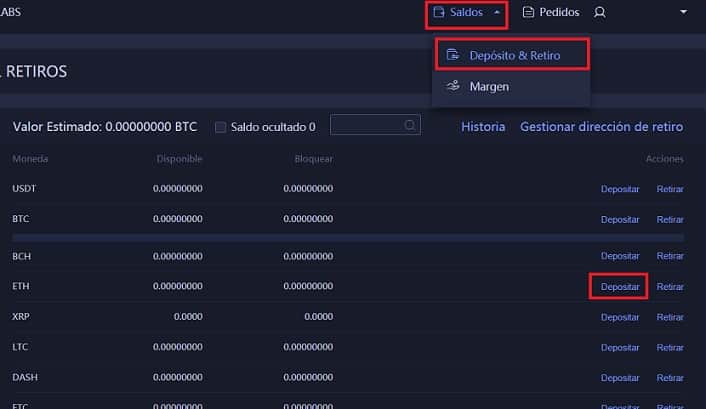This screenshot has height=409, width=706.
Task: Click Retirar for XRP
Action: (670, 318)
